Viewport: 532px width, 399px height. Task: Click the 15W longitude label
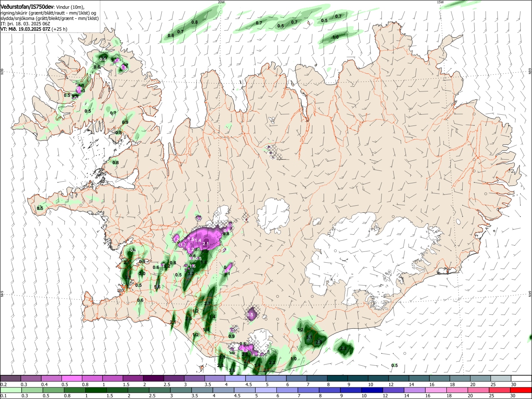pos(440,2)
